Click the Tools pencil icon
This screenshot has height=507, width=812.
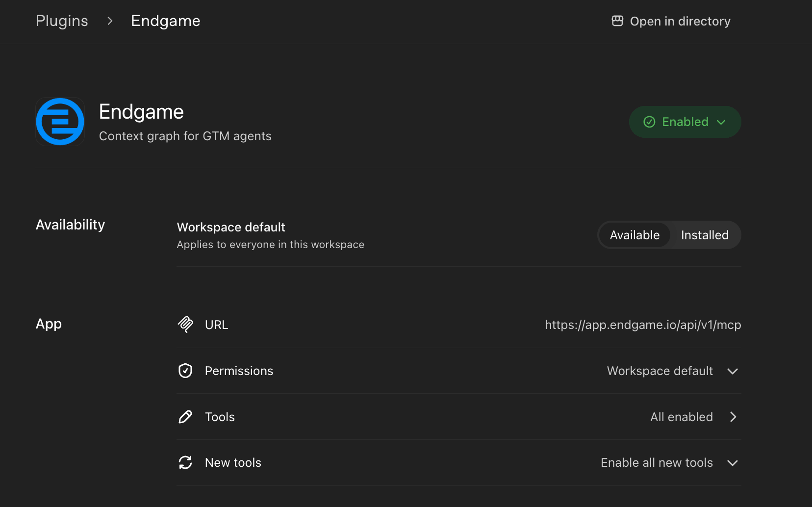point(185,417)
